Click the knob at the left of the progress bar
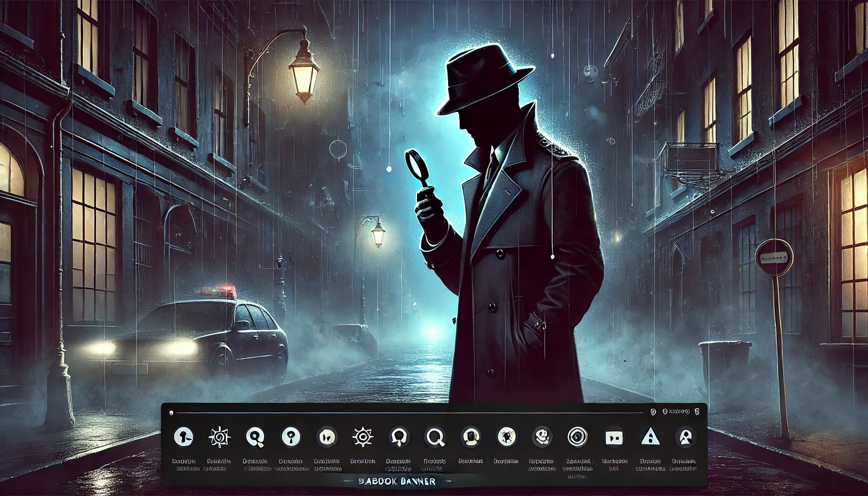Image resolution: width=868 pixels, height=496 pixels. [x=171, y=413]
